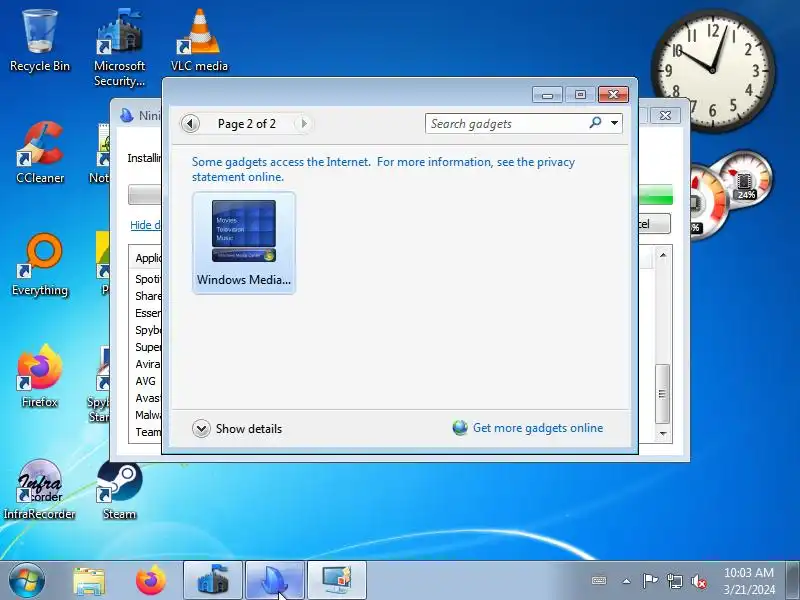Click Ninite list scrollbar down arrow
This screenshot has width=800, height=600.
pyautogui.click(x=663, y=434)
